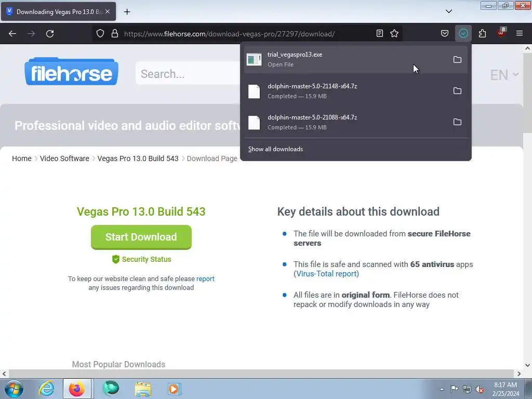Open the taskbar clock showing 8:17 AM

pos(506,389)
